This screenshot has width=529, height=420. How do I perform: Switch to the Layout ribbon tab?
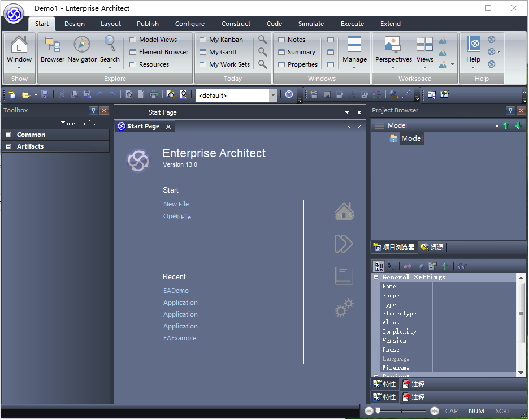click(111, 24)
